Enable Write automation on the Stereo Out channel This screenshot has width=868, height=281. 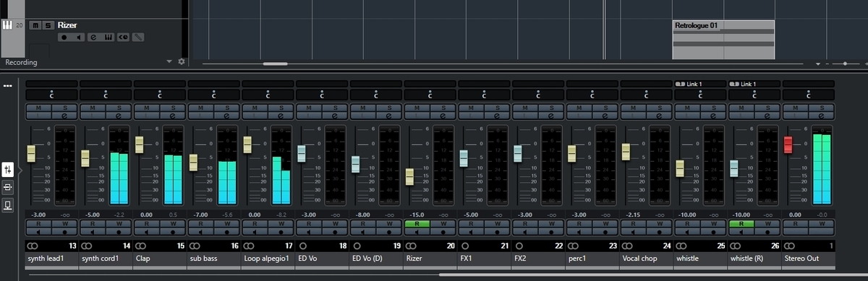click(x=822, y=225)
